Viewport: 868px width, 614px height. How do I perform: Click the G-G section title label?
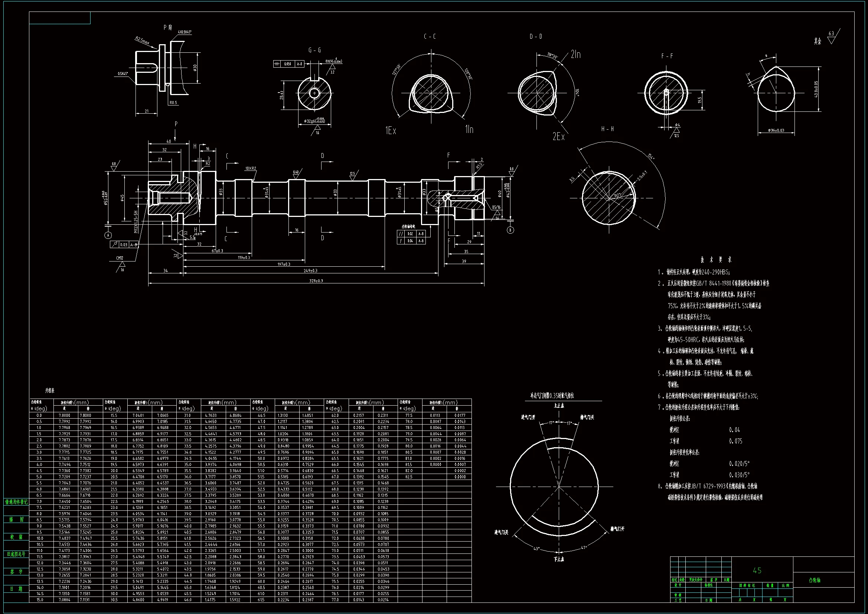(x=314, y=50)
